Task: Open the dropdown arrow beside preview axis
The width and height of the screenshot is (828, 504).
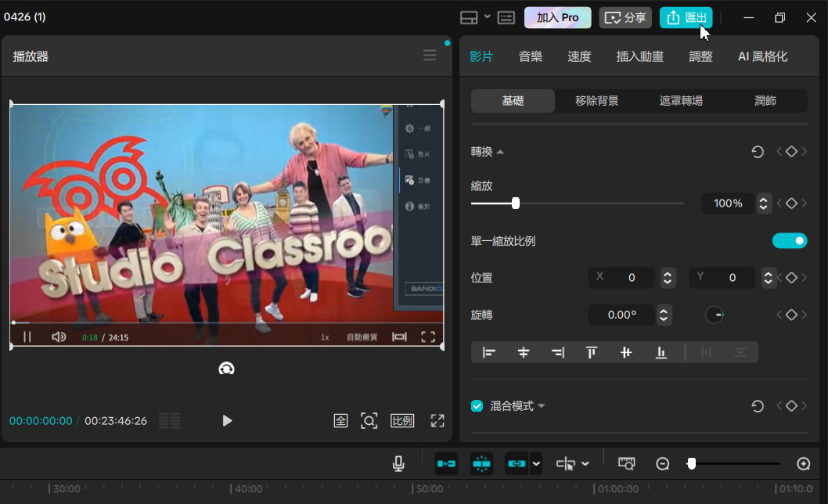Action: tap(585, 464)
